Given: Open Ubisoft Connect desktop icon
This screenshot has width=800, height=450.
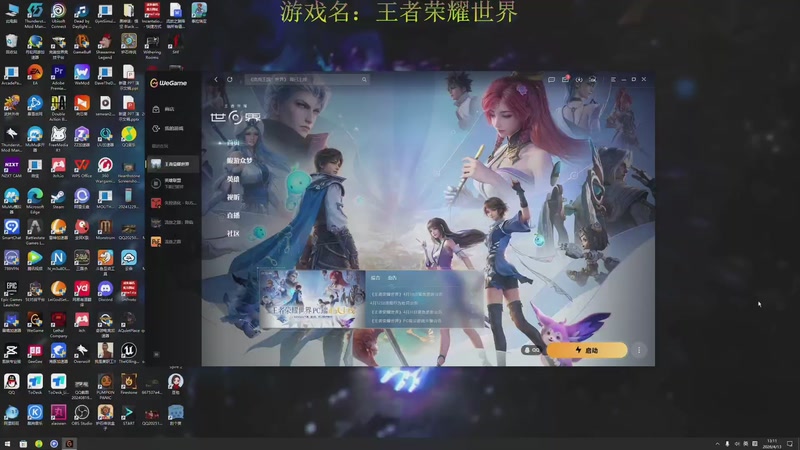Looking at the screenshot, I should coord(58,14).
